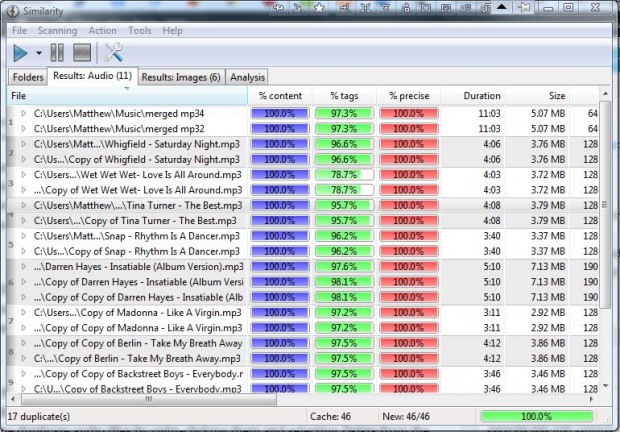The image size is (620, 432).
Task: Click the vertical scrollbar up arrow
Action: pos(605,94)
